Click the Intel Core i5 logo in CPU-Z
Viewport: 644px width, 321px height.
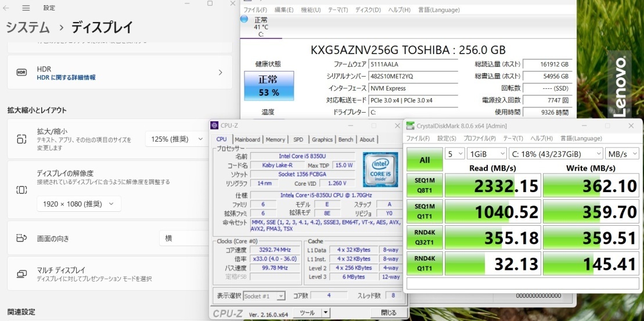point(380,169)
